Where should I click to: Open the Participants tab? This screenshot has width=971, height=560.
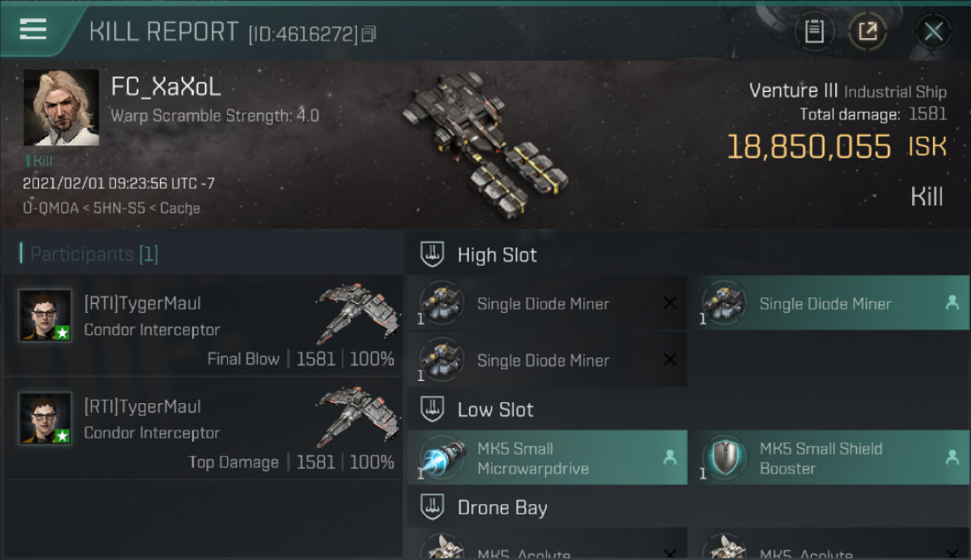(x=89, y=254)
